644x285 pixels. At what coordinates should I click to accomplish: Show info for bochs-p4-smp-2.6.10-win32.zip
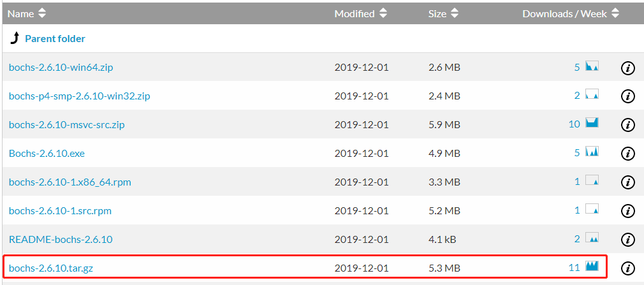pos(627,96)
